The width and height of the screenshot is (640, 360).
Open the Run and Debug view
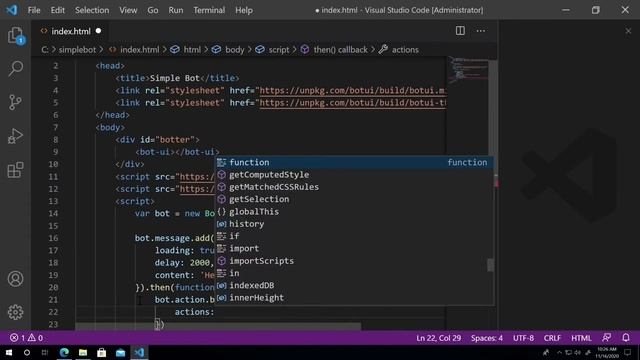coord(16,136)
